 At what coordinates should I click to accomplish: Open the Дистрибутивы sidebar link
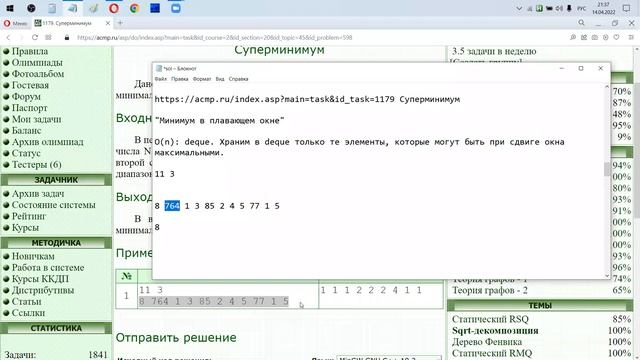43,290
